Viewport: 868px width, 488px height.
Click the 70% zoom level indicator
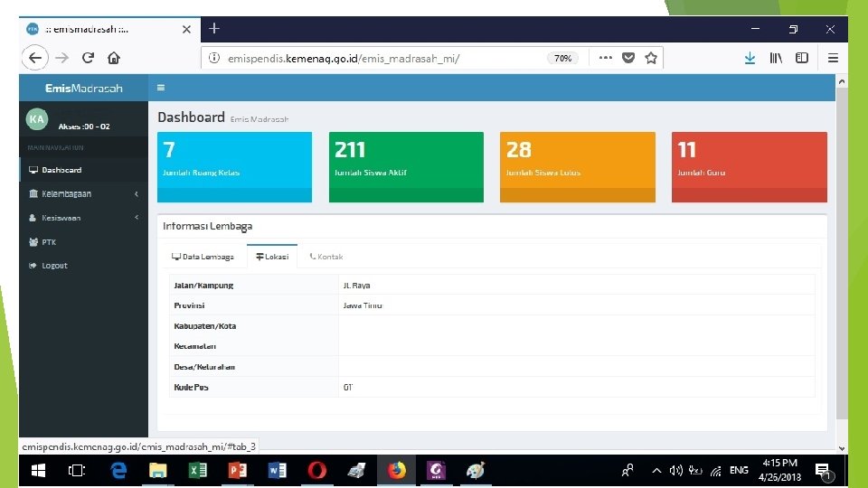[x=562, y=58]
